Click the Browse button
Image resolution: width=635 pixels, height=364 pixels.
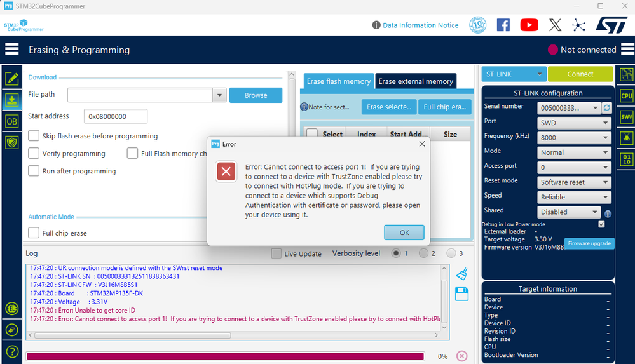(x=256, y=95)
